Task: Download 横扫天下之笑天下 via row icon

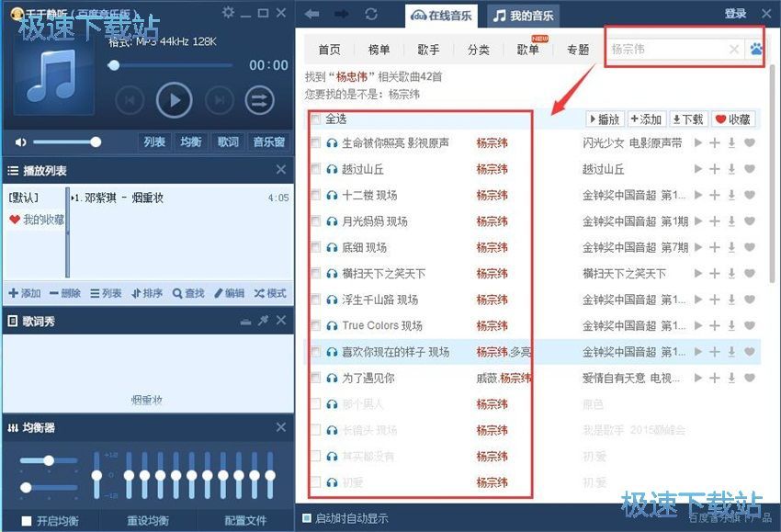Action: pos(731,273)
